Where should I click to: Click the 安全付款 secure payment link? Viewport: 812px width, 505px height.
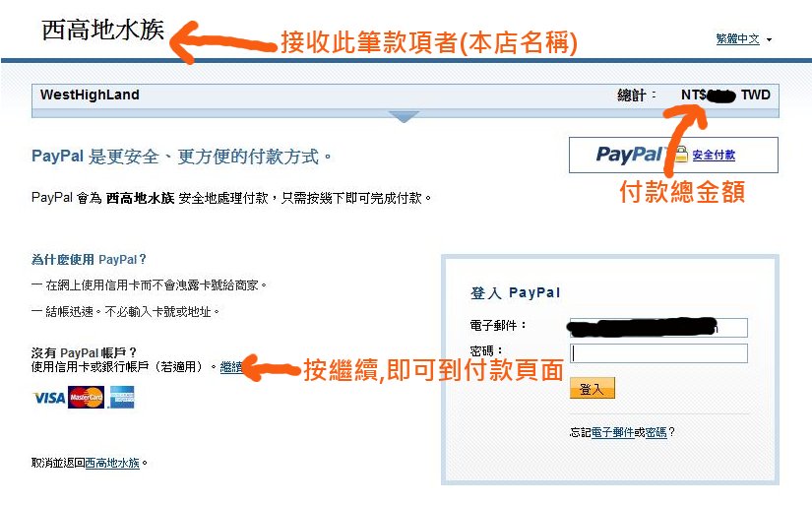click(x=714, y=155)
